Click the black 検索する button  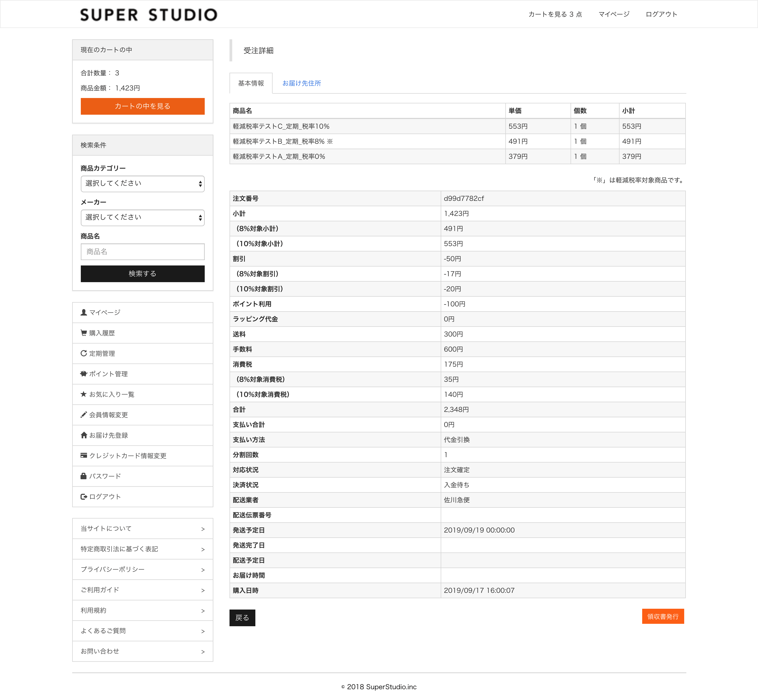[x=142, y=274]
